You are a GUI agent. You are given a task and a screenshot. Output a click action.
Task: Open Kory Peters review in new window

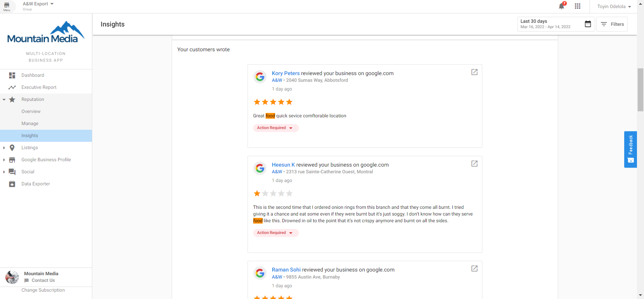click(474, 72)
